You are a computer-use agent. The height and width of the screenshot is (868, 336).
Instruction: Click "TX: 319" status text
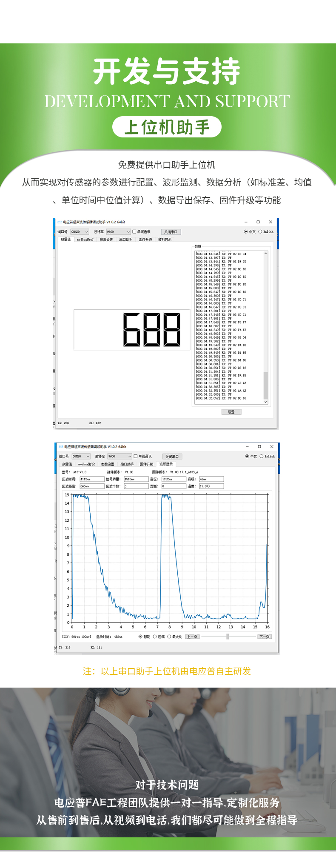[65, 648]
